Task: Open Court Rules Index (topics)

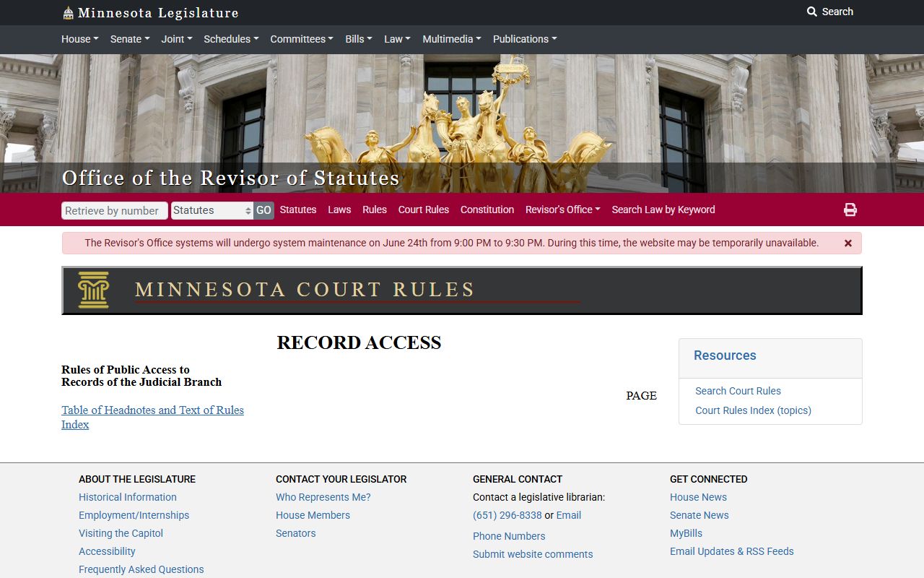Action: (753, 410)
